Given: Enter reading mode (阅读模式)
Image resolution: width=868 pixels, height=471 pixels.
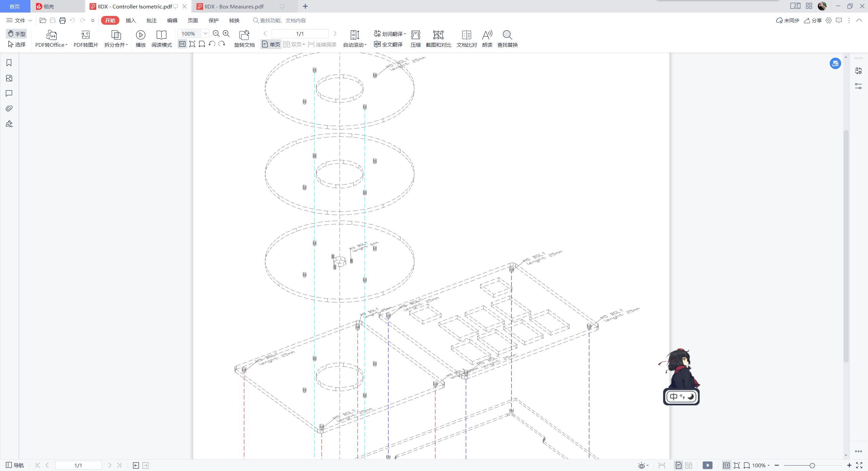Looking at the screenshot, I should [161, 39].
